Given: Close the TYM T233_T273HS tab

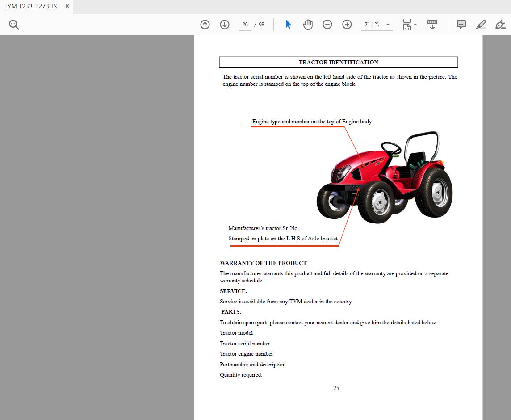Looking at the screenshot, I should (x=67, y=6).
